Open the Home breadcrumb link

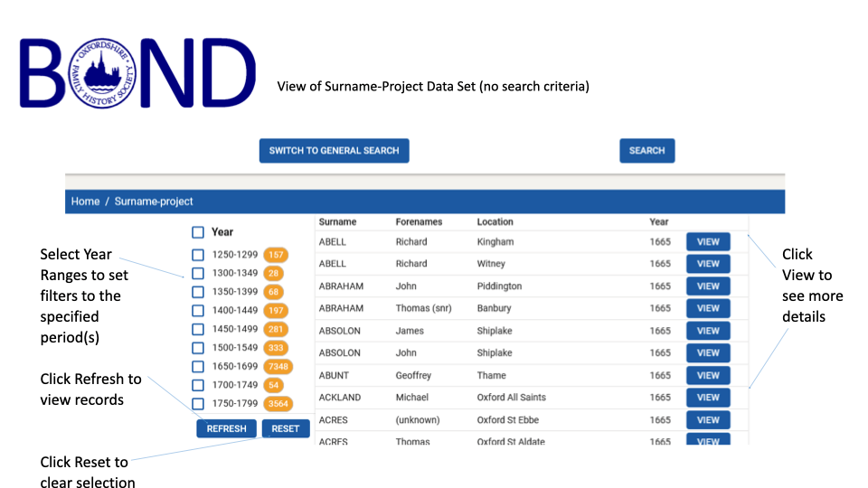tap(85, 202)
